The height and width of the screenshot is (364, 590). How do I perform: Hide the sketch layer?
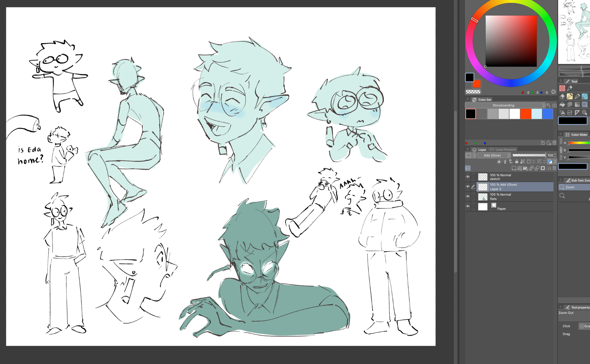[468, 177]
